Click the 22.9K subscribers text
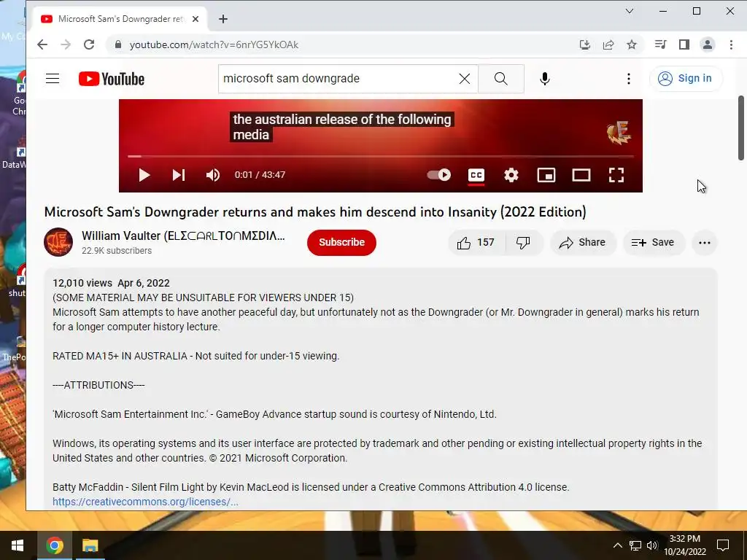Viewport: 747px width, 560px height. pos(117,251)
